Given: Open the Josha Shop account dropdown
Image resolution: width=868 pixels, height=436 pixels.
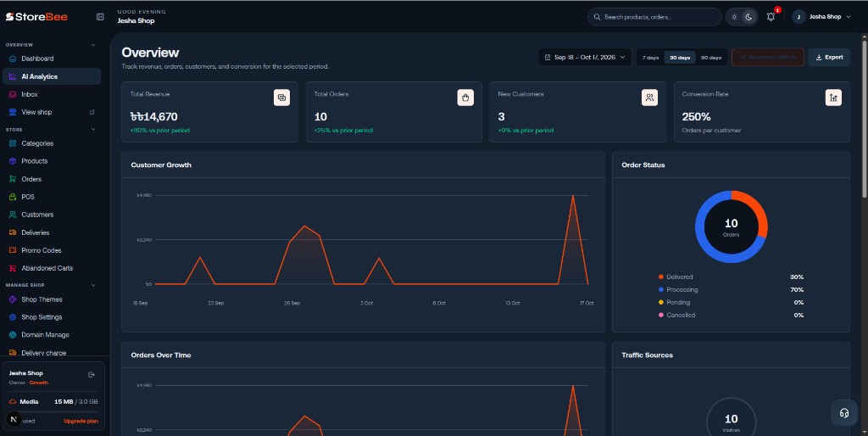Looking at the screenshot, I should click(x=823, y=17).
